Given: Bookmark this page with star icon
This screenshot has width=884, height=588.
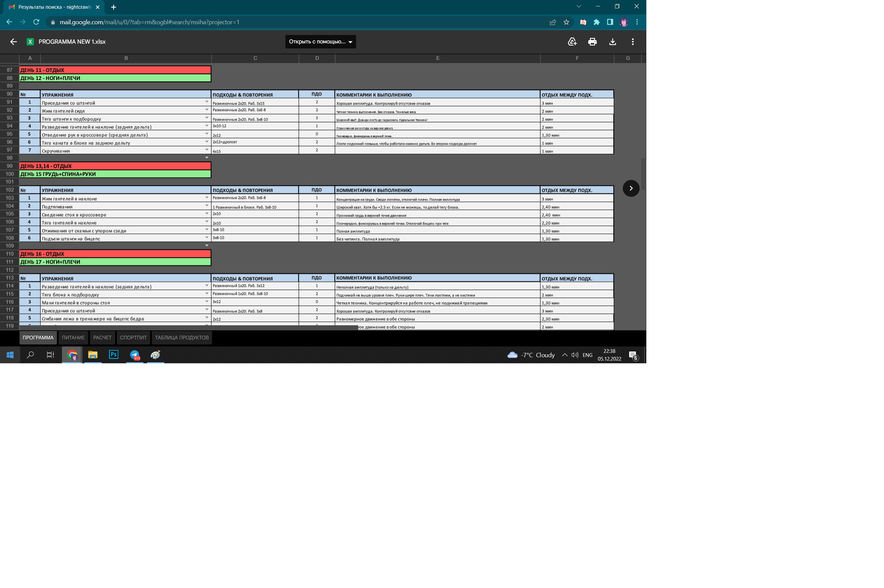Looking at the screenshot, I should 566,22.
